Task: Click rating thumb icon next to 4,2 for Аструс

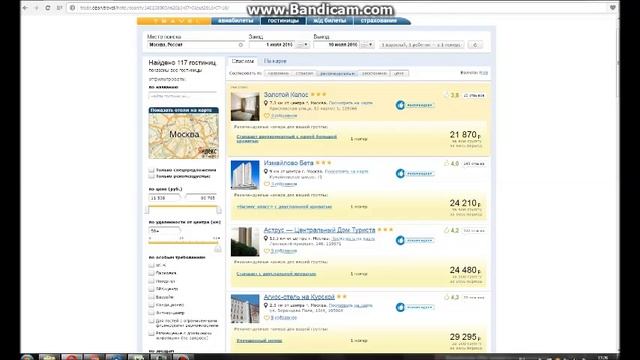Action: (x=446, y=230)
